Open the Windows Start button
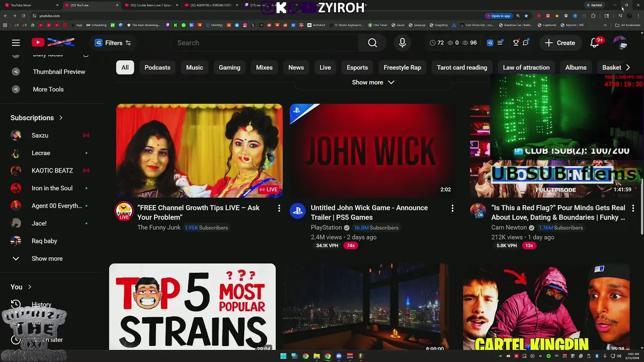644x362 pixels. 283,356
